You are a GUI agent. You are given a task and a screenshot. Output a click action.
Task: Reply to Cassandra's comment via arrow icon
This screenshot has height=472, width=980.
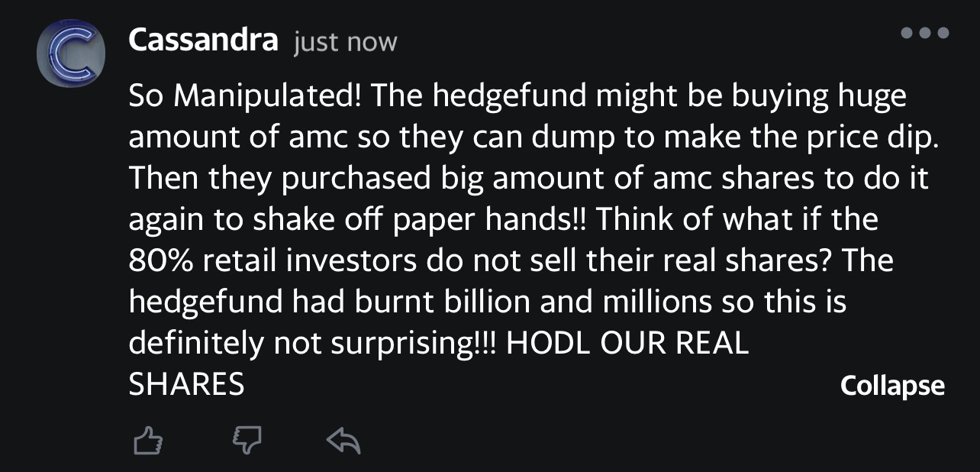tap(343, 439)
